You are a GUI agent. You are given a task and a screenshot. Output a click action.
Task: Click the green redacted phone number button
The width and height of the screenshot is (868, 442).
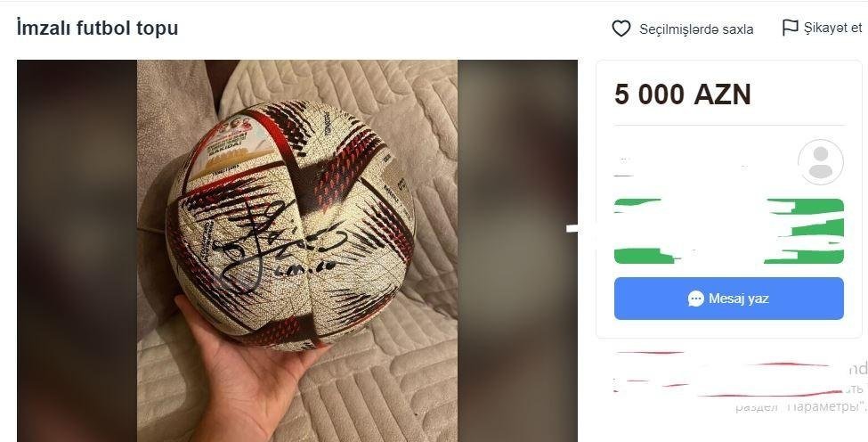click(x=728, y=231)
